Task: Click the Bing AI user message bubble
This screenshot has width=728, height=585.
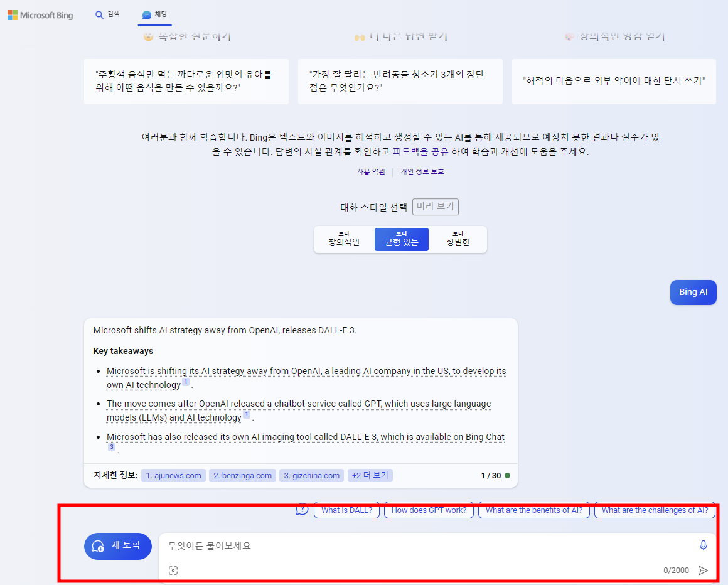Action: [x=693, y=292]
